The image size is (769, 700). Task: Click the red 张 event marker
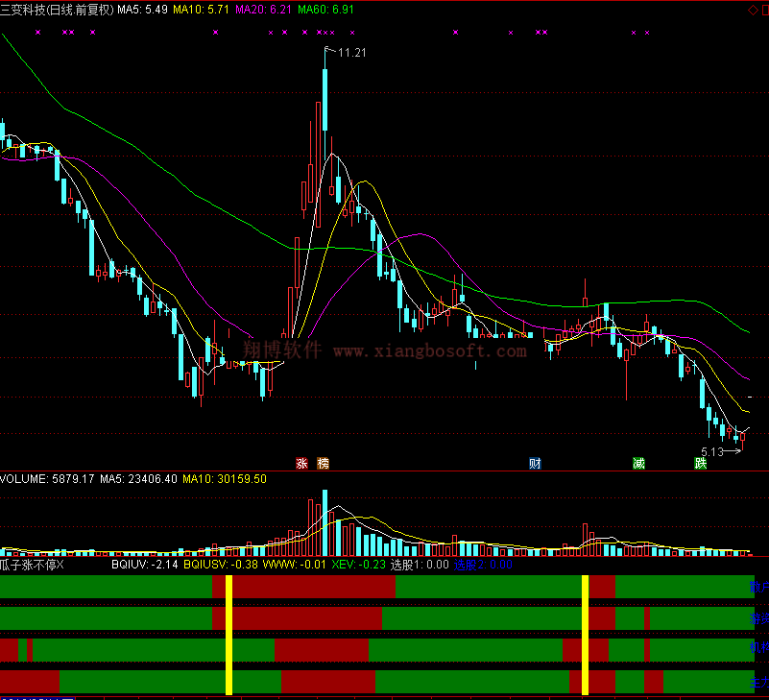[301, 463]
